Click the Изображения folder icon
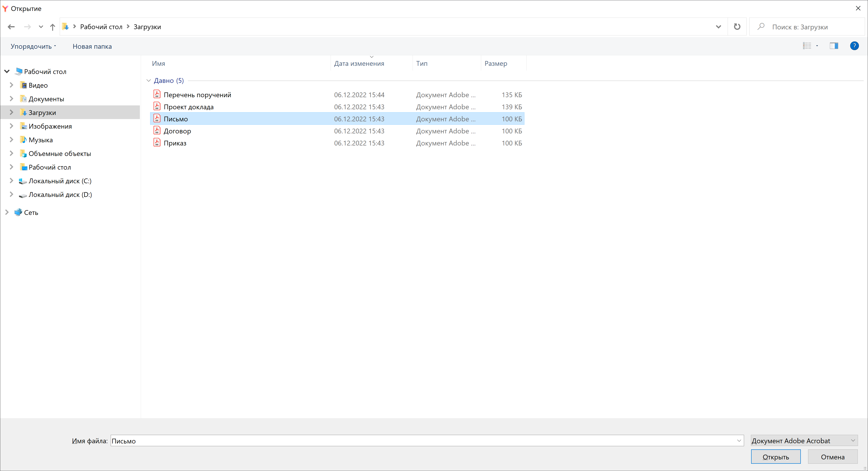 point(23,126)
